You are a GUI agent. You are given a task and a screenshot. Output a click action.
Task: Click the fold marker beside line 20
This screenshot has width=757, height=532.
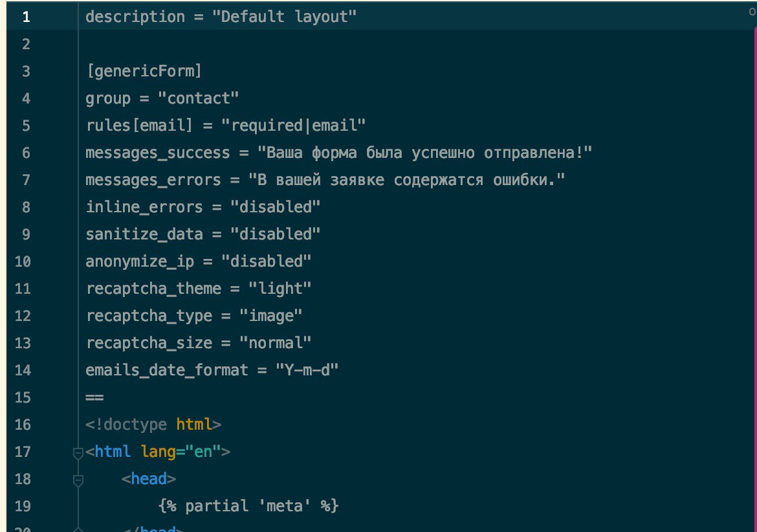[78, 529]
